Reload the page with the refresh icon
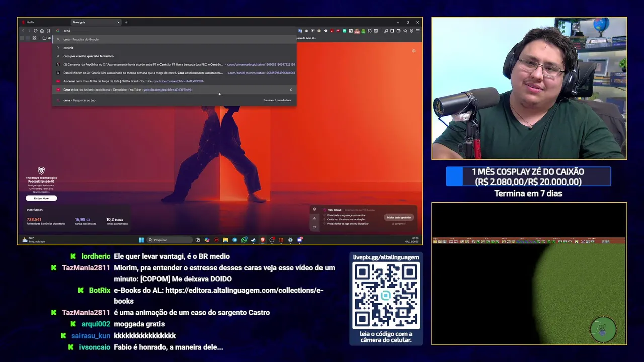The image size is (644, 362). pos(35,31)
